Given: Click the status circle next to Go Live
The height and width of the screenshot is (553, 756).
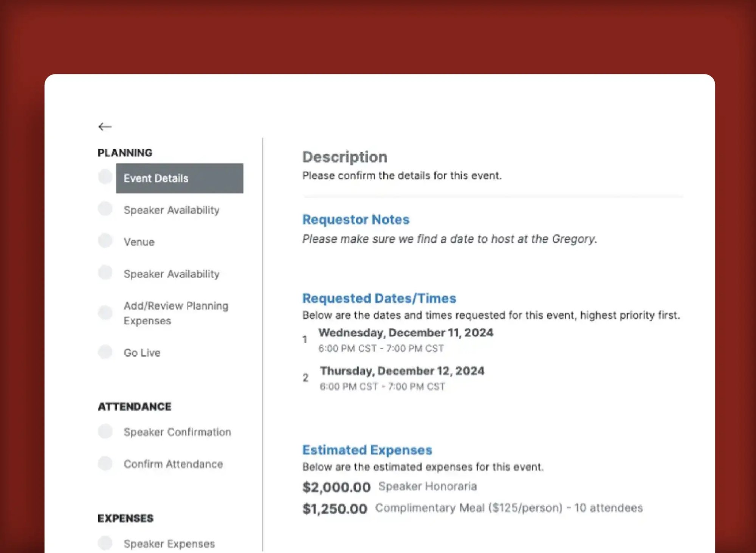Looking at the screenshot, I should tap(105, 352).
